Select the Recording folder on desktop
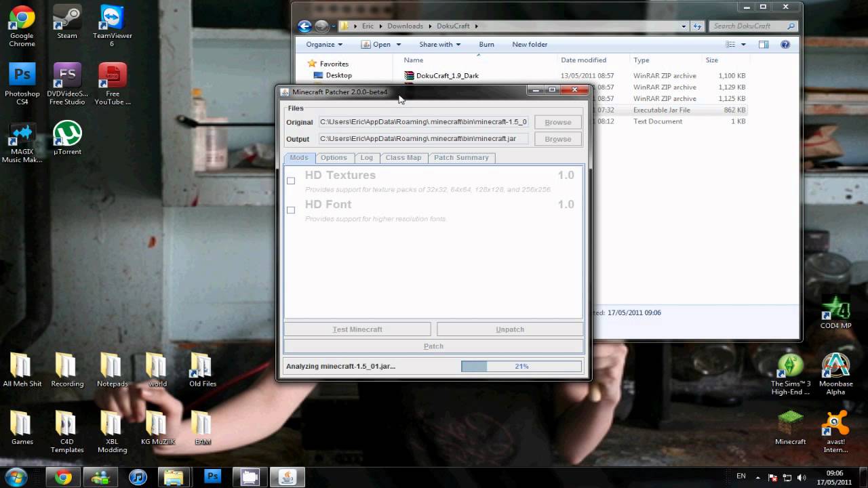868x488 pixels. point(67,370)
